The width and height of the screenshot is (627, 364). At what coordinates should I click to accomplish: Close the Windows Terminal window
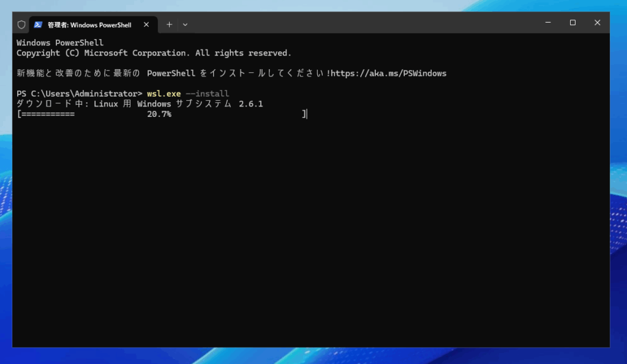click(x=597, y=23)
